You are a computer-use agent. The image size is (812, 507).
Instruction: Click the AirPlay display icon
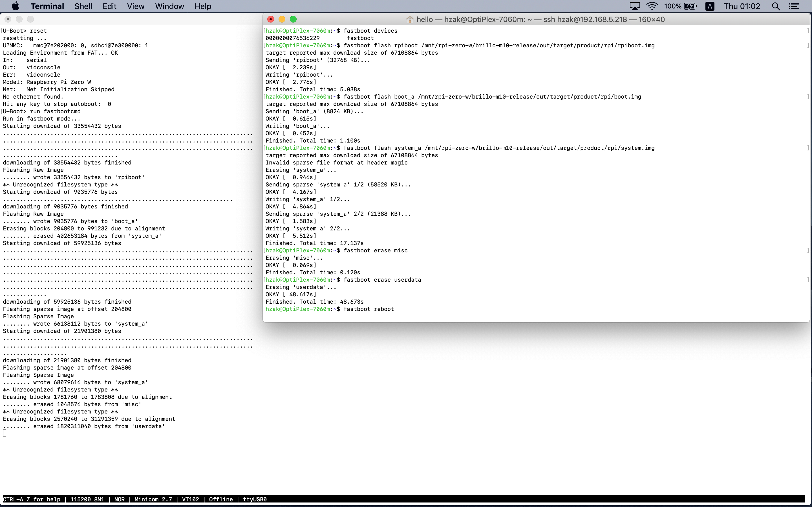(634, 6)
